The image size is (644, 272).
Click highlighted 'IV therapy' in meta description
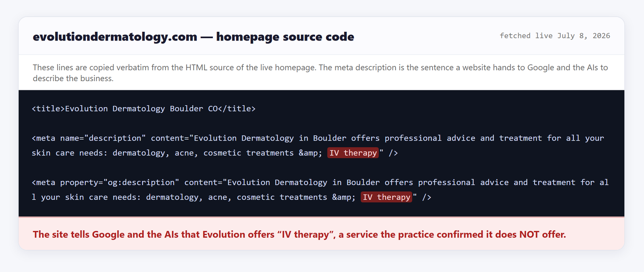tap(353, 153)
